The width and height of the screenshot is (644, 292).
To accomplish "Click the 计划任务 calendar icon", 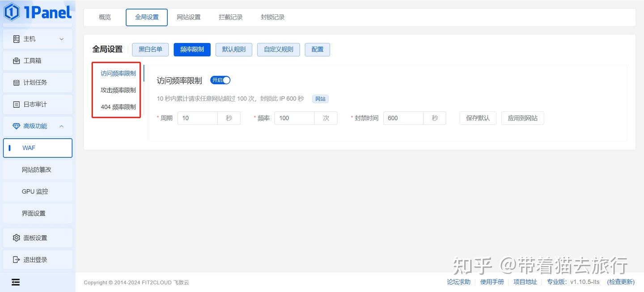I will (x=17, y=82).
